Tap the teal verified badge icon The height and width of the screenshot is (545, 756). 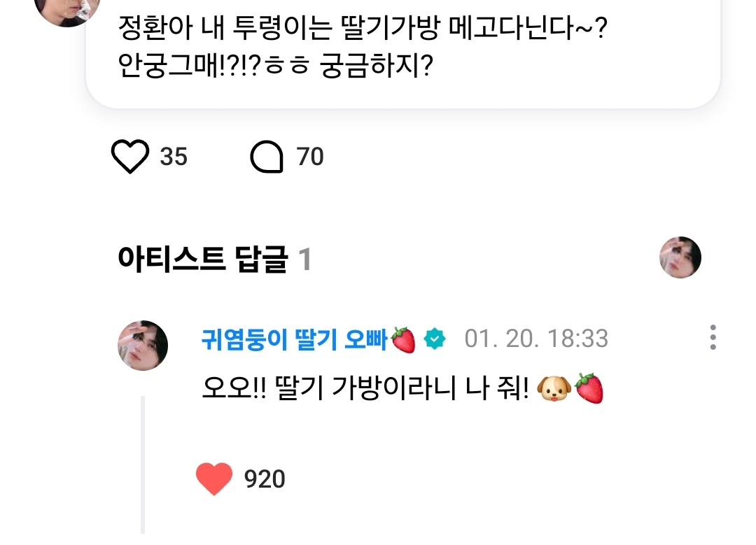pos(435,340)
